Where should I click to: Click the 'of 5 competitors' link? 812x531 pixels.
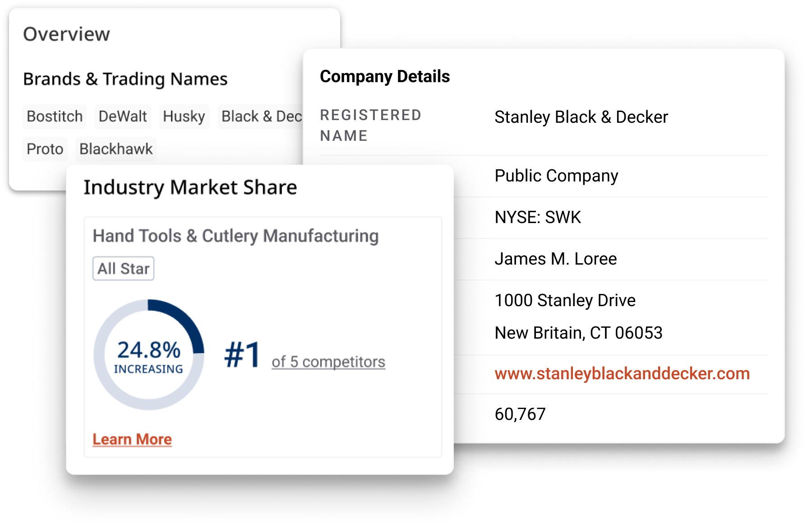(x=328, y=362)
